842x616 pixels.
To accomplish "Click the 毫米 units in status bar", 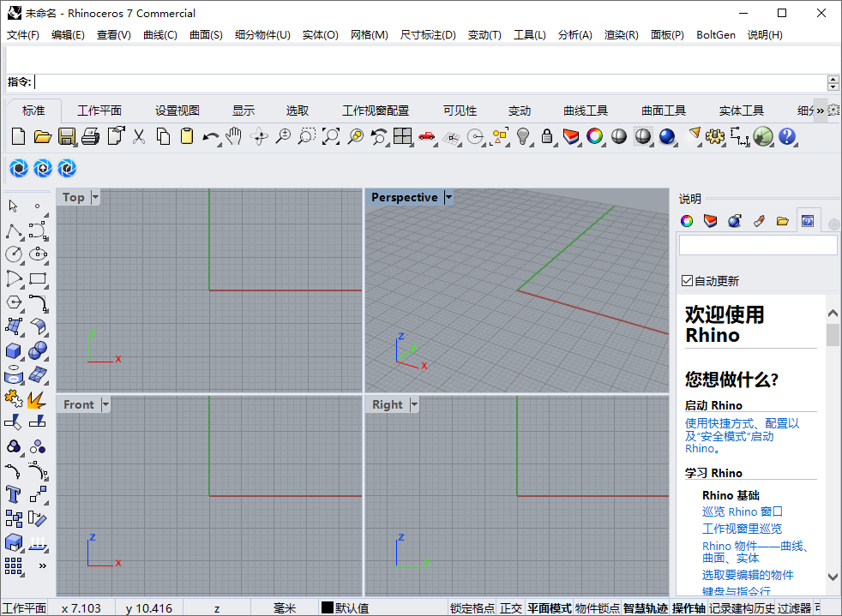I will click(x=285, y=608).
